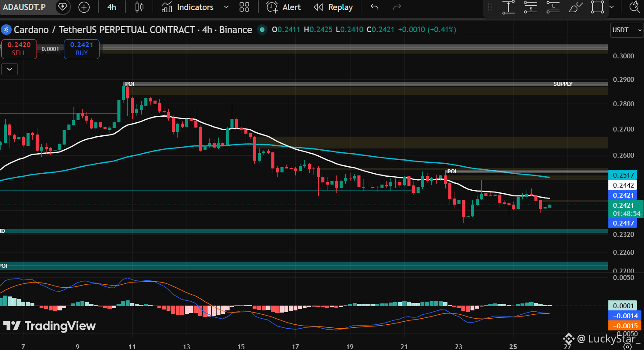
Task: Open the indicator templates grid icon
Action: pyautogui.click(x=244, y=7)
